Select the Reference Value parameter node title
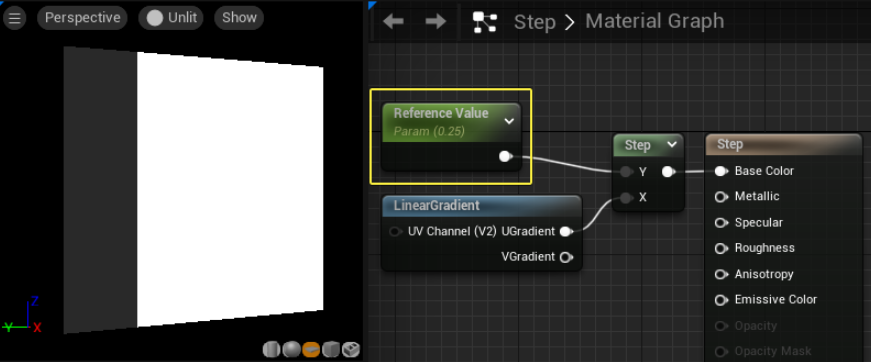This screenshot has height=362, width=871. tap(441, 113)
